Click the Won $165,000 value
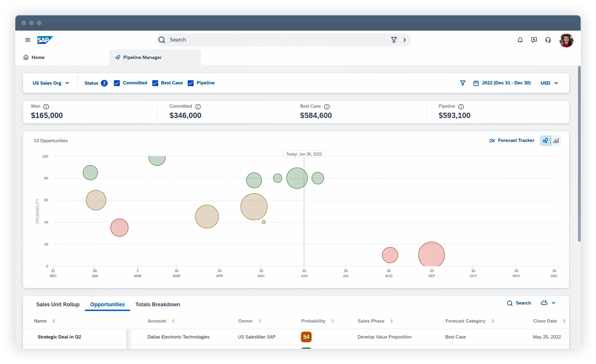Image resolution: width=596 pixels, height=364 pixels. click(x=47, y=115)
